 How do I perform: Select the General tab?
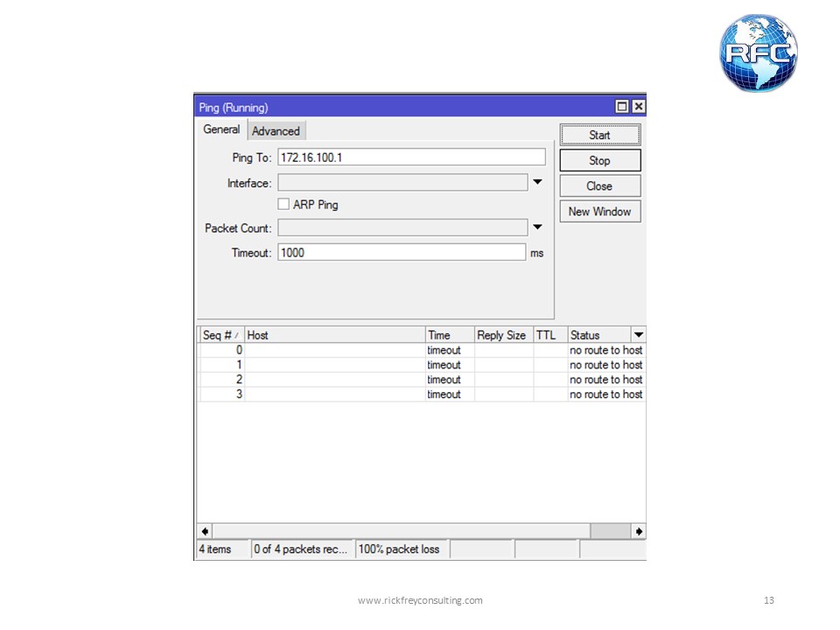[x=220, y=129]
